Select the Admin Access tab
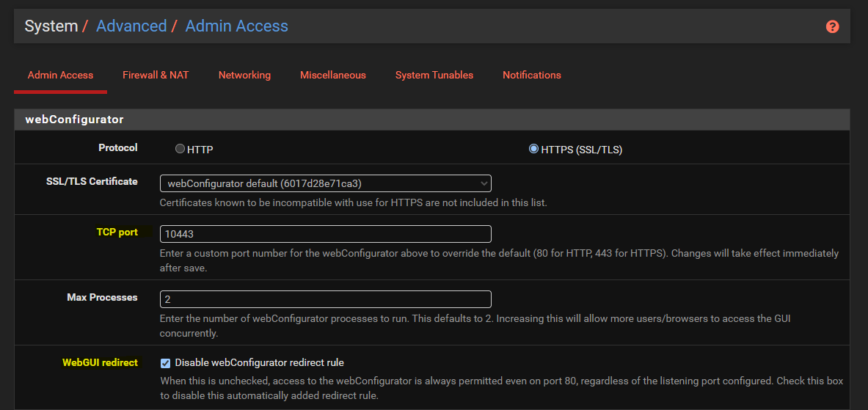Viewport: 868px width, 410px height. (60, 75)
